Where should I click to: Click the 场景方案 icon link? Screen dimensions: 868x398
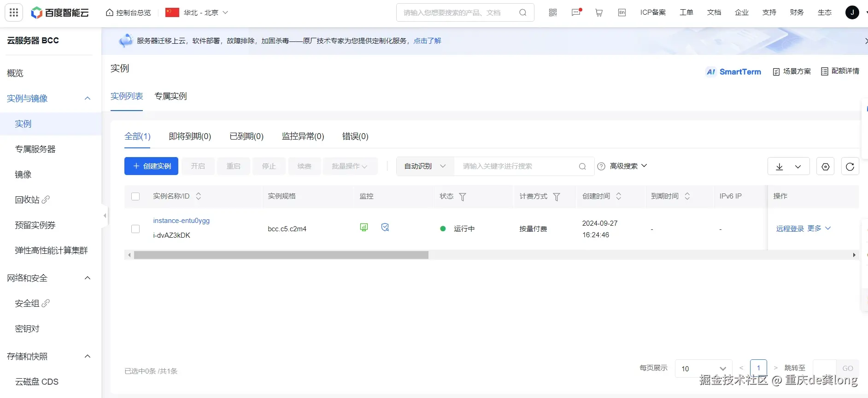pyautogui.click(x=792, y=71)
